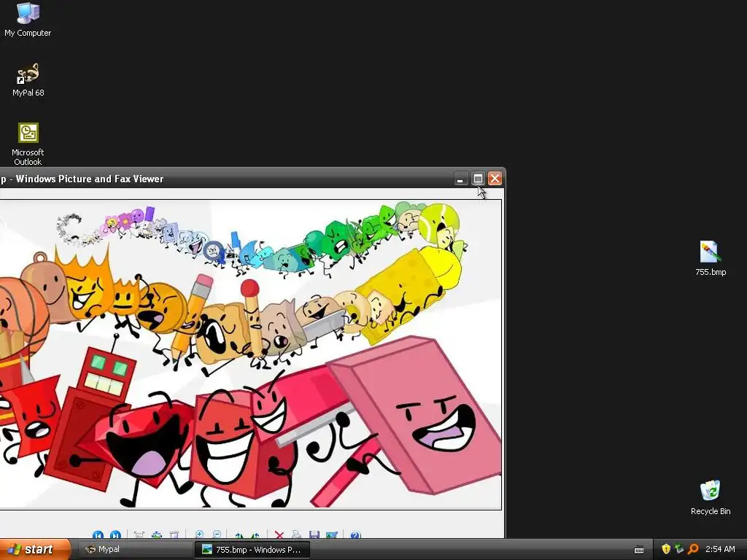Switch to the Mypal taskbar button
Screen dimensions: 747x560
(x=135, y=550)
